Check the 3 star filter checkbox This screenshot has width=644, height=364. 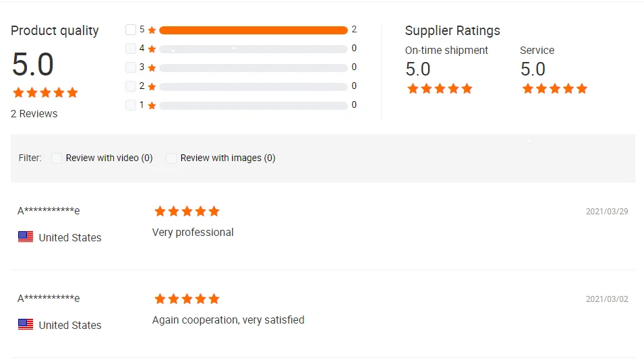pyautogui.click(x=131, y=67)
